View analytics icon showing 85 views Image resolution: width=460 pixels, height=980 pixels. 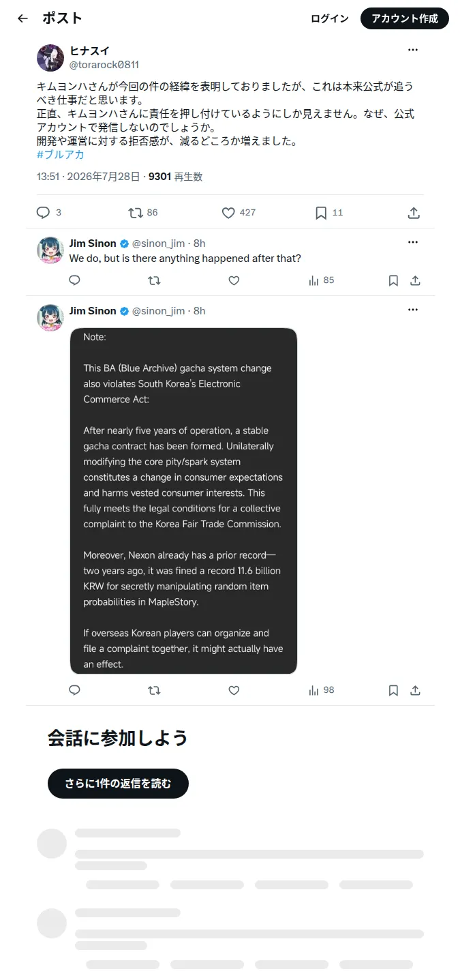[x=314, y=280]
